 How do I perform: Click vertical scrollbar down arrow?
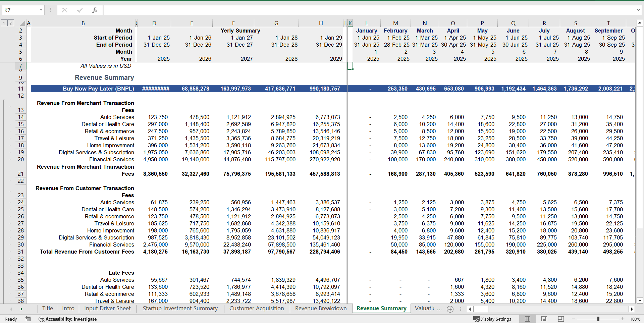[640, 301]
